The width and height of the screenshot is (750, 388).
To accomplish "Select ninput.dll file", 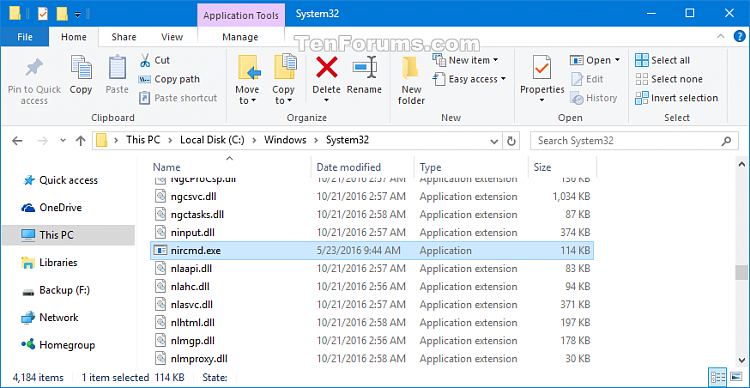I will 372,233.
